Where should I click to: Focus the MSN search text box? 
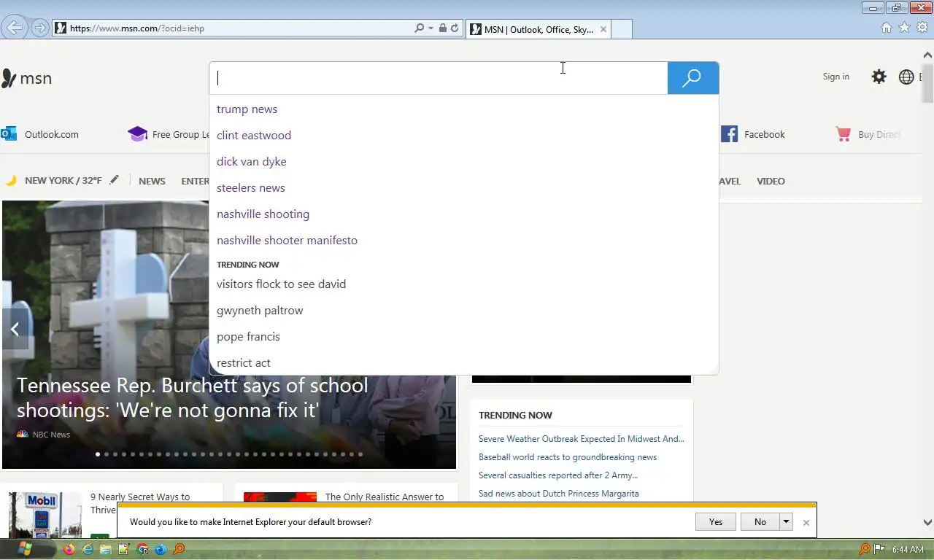[439, 78]
